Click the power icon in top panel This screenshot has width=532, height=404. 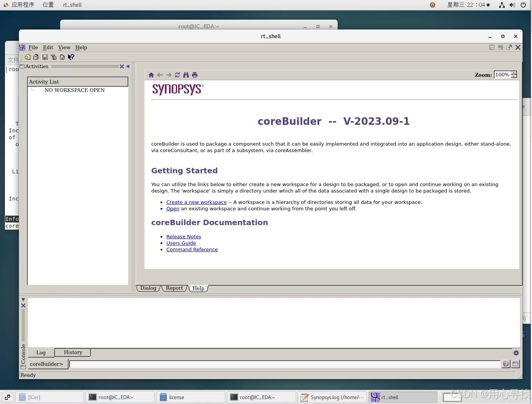(523, 5)
